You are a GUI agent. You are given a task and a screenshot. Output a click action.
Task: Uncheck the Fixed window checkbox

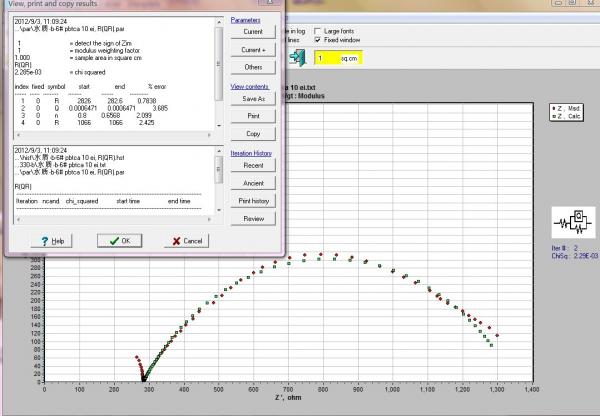pos(318,41)
